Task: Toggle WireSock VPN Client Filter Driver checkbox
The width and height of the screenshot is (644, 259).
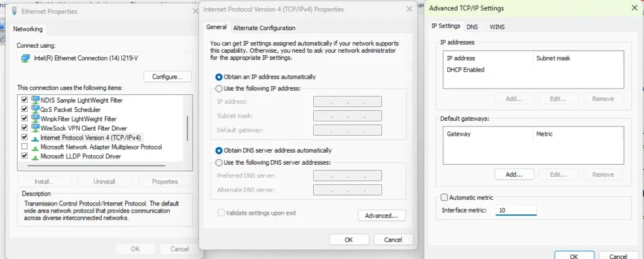Action: (25, 128)
